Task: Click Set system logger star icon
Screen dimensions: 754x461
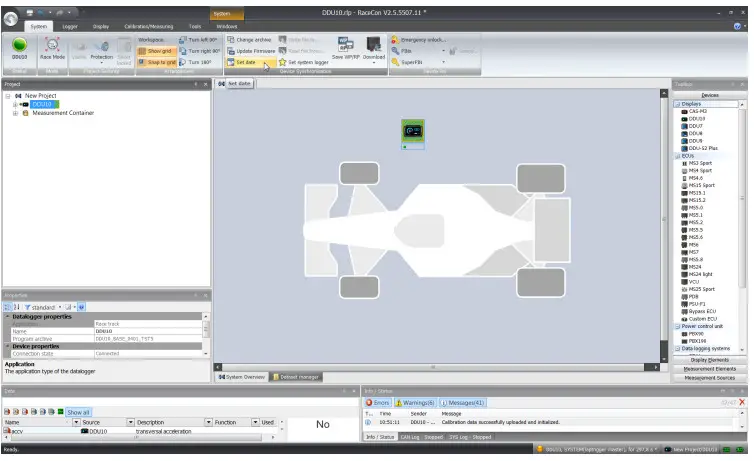Action: click(282, 62)
